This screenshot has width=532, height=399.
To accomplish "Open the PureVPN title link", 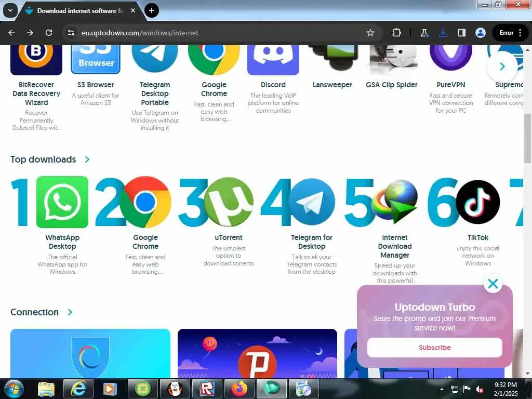I will point(450,85).
